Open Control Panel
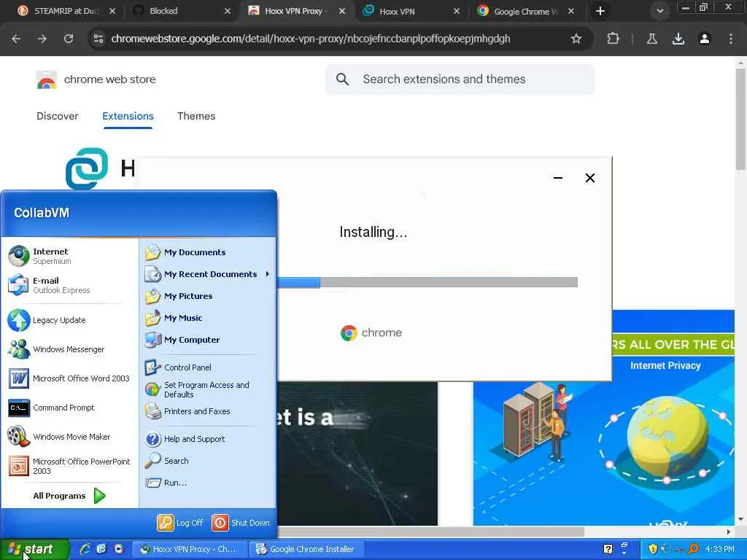 pos(208,367)
